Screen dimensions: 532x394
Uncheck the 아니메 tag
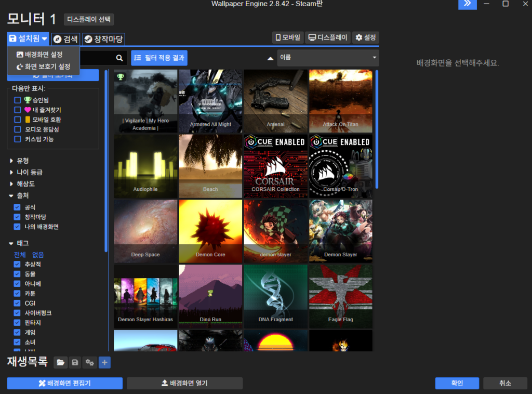pos(17,284)
